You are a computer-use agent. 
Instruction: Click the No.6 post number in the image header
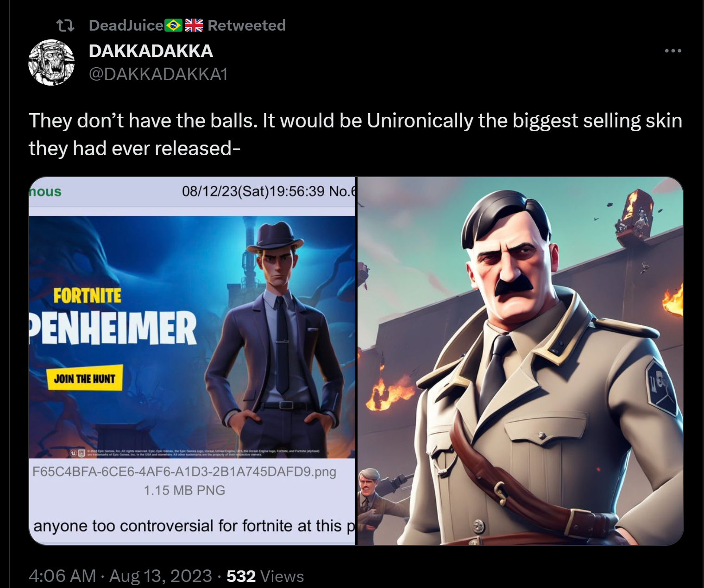[342, 191]
